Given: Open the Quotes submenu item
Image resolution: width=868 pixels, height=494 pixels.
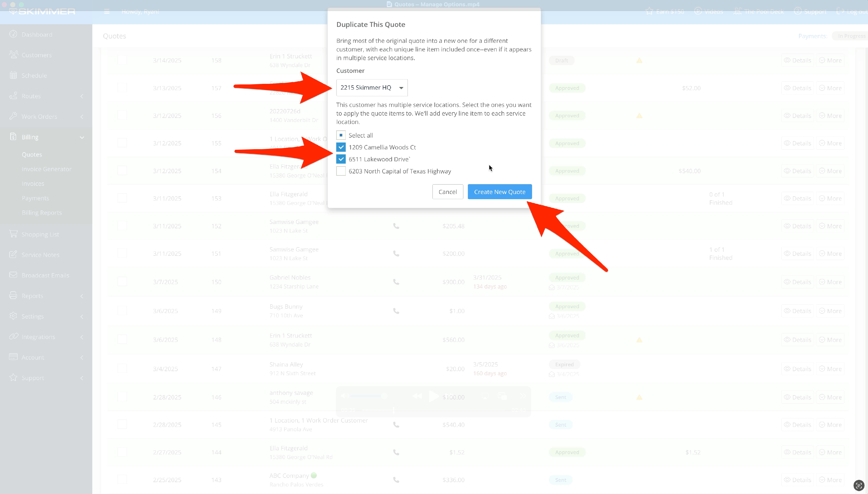Looking at the screenshot, I should pos(32,154).
